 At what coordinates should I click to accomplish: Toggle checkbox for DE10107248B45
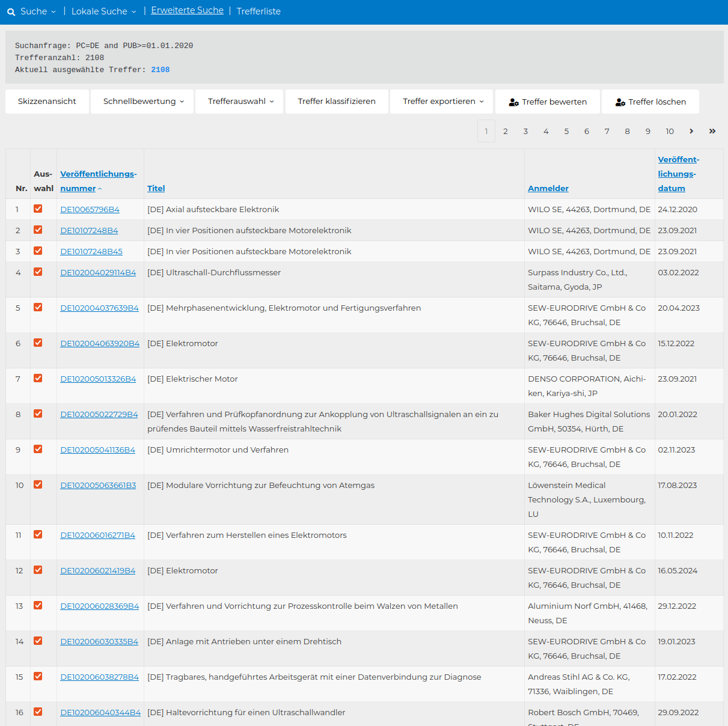click(x=38, y=251)
